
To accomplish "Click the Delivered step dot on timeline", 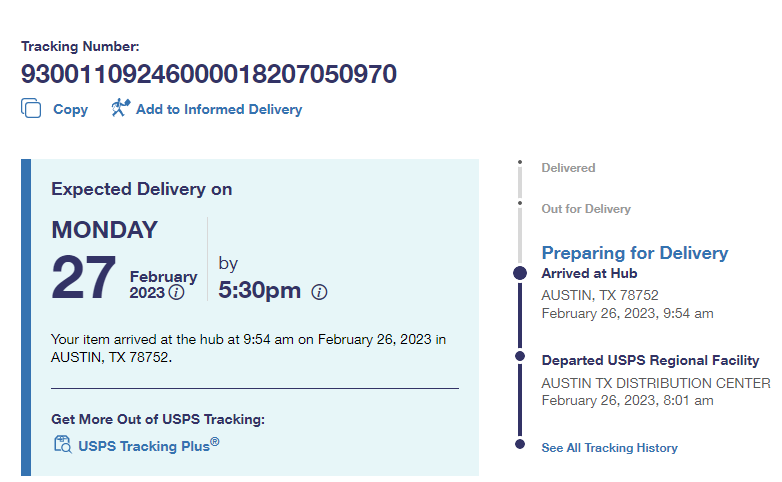I will [x=519, y=162].
